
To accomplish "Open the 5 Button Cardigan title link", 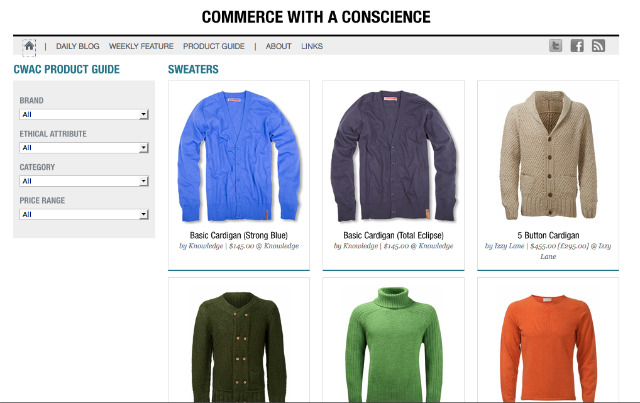I will pos(548,235).
